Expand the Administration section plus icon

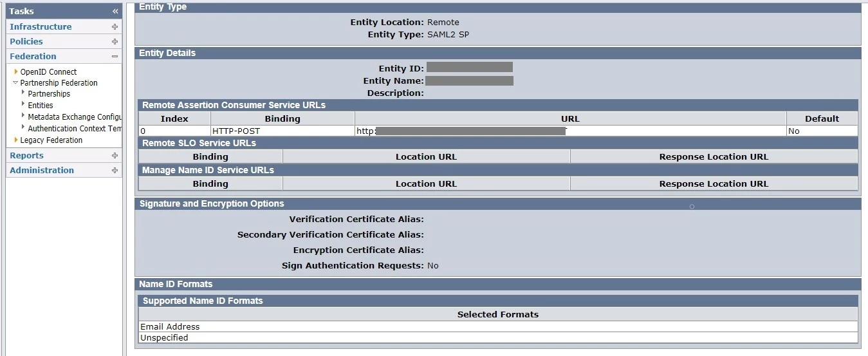pyautogui.click(x=115, y=171)
